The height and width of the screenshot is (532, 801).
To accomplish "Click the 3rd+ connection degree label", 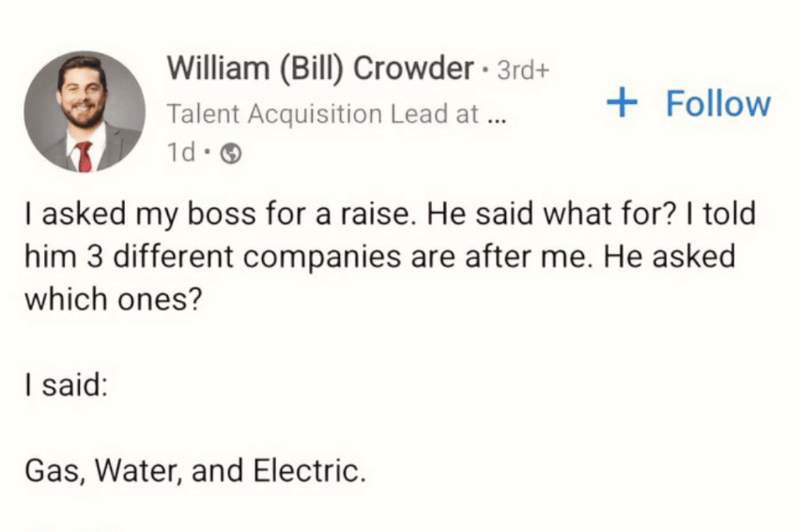I will (522, 70).
